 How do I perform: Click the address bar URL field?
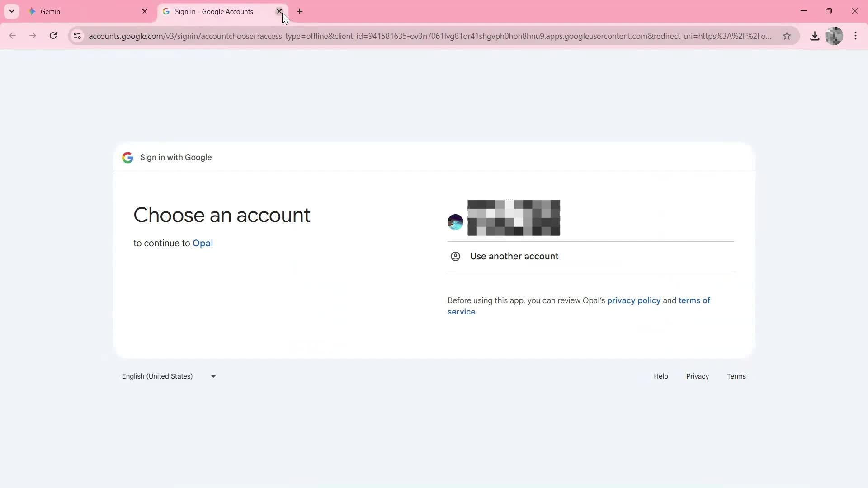pyautogui.click(x=429, y=36)
